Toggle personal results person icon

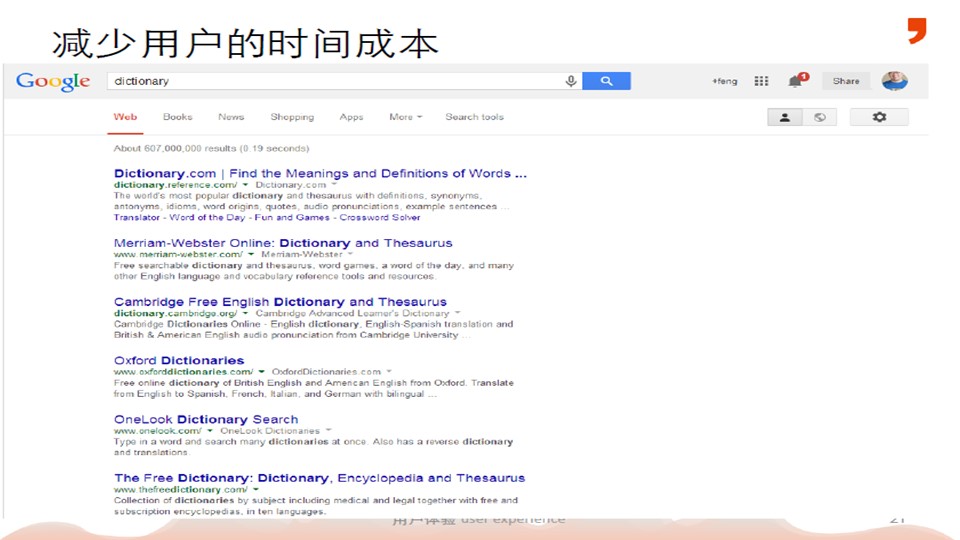point(784,117)
